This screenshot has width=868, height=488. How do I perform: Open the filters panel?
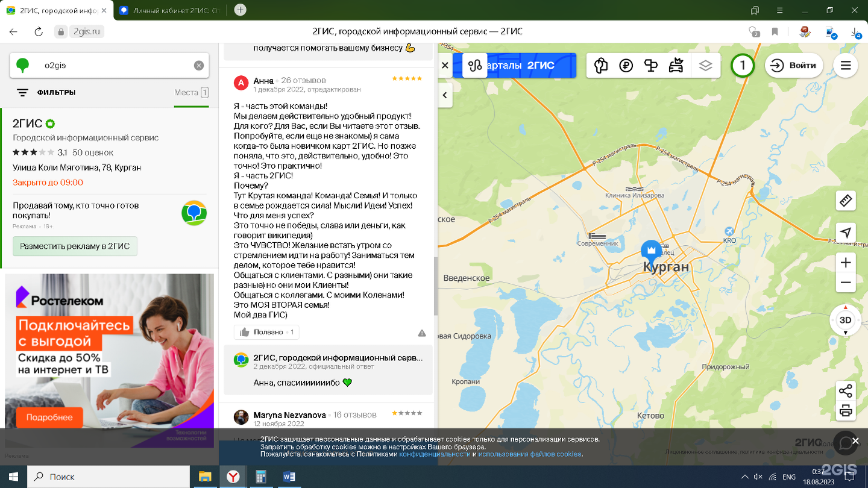(x=46, y=93)
